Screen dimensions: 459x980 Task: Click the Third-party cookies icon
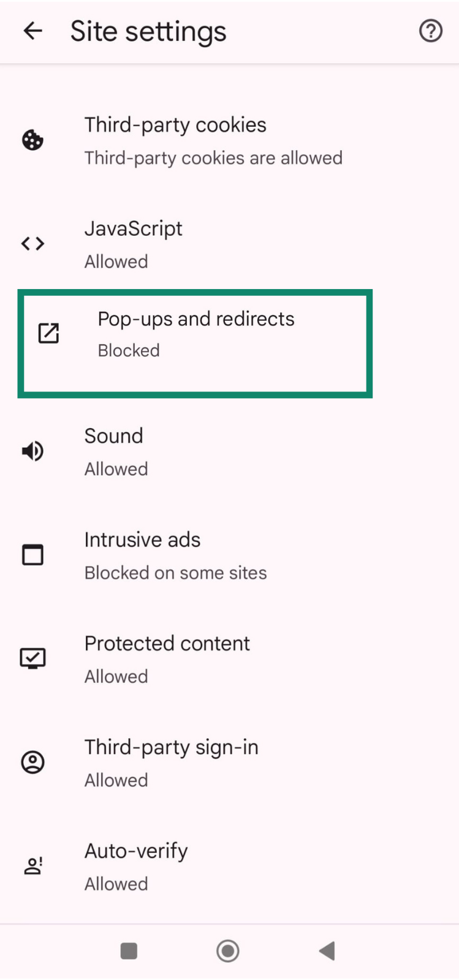coord(32,140)
